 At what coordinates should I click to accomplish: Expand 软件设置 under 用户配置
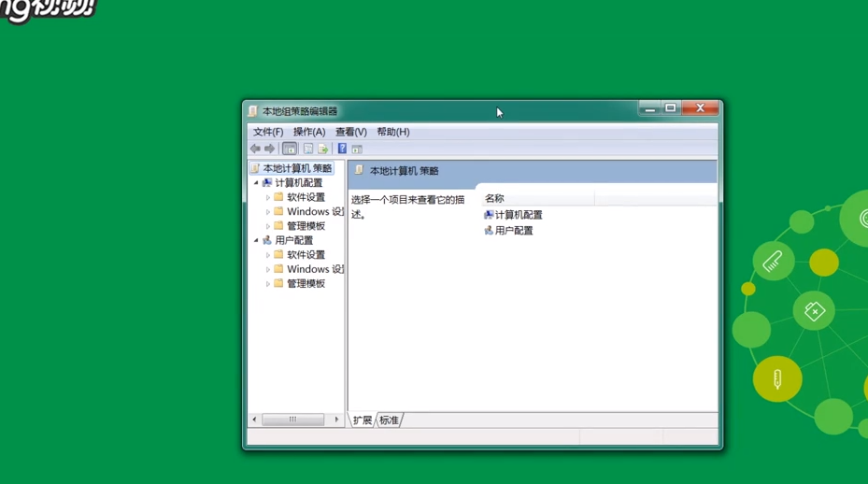(268, 255)
